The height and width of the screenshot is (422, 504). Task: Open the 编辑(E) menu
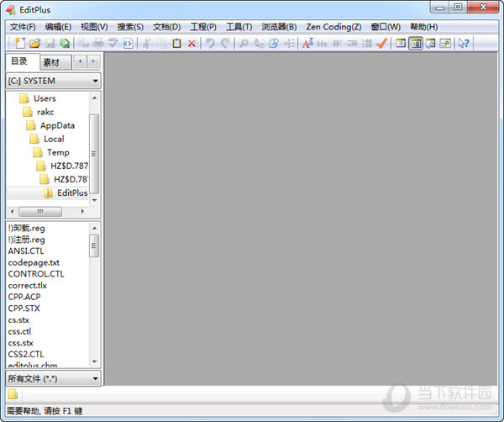(58, 27)
